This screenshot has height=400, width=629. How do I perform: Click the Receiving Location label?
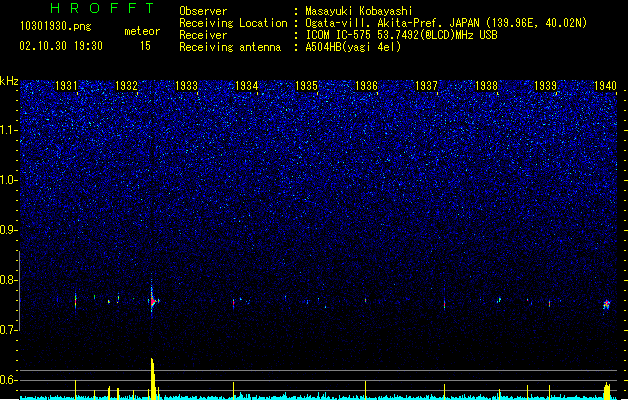233,23
